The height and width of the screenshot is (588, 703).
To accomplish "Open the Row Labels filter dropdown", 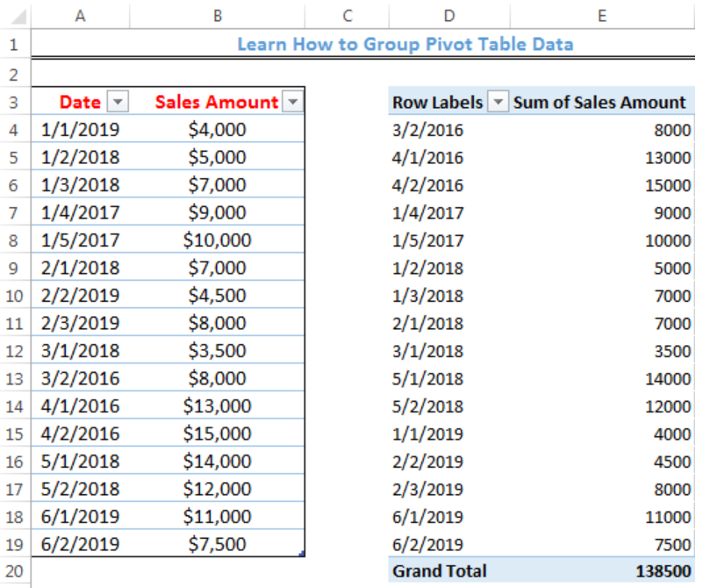I will pyautogui.click(x=499, y=102).
